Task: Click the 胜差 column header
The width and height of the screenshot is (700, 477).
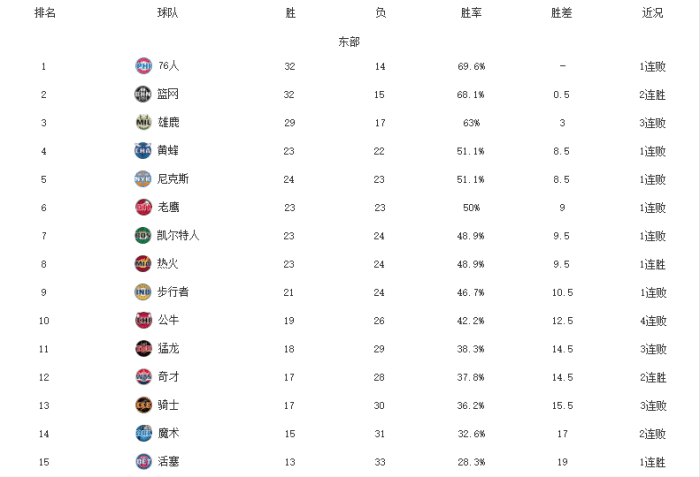Action: 562,14
